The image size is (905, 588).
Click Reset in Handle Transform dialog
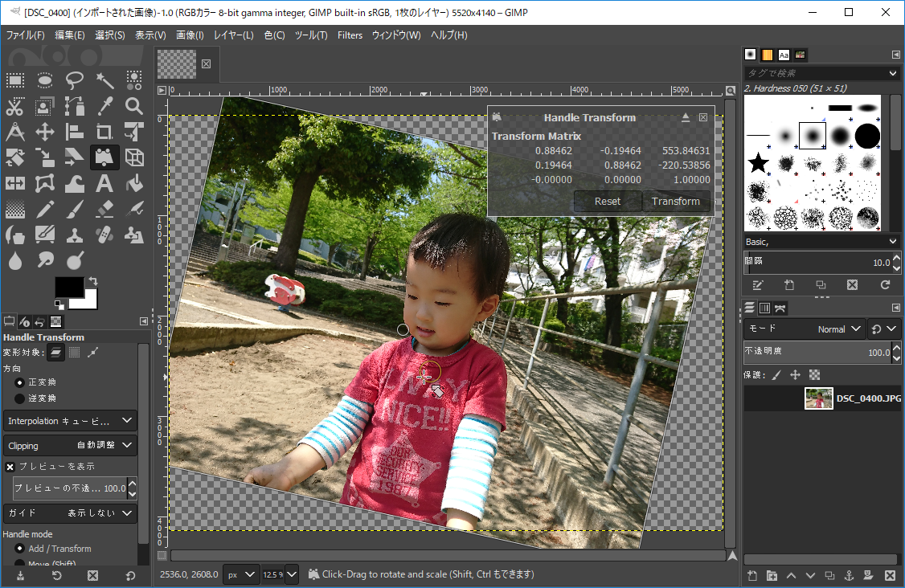(x=607, y=202)
